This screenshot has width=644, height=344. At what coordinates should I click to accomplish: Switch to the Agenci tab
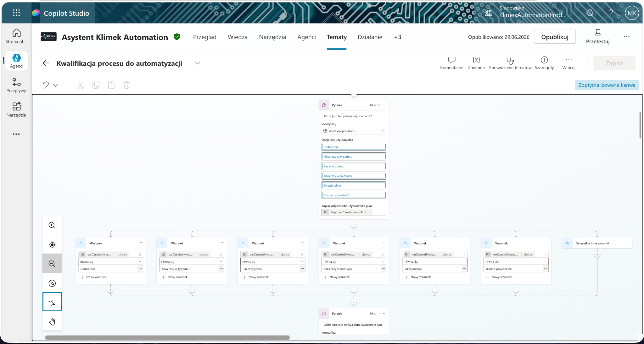[306, 37]
